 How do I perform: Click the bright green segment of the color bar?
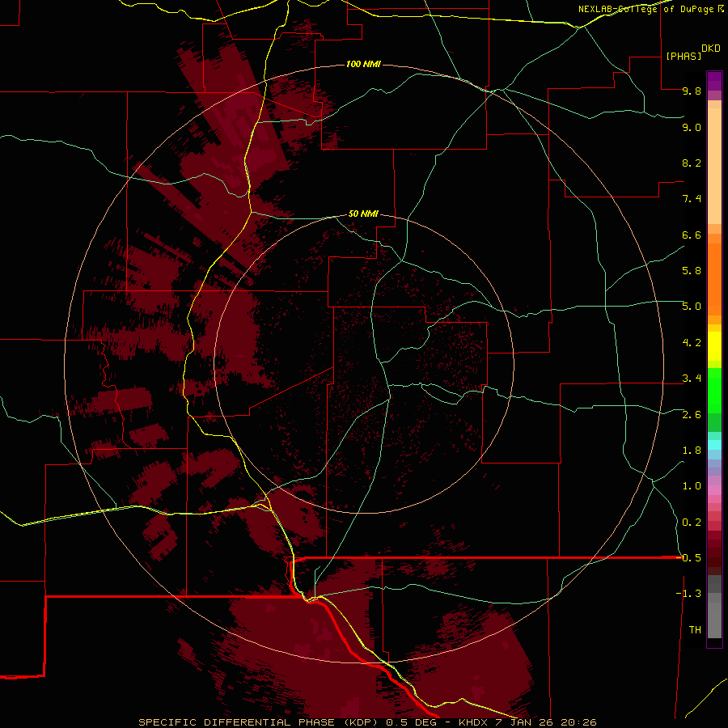[714, 391]
